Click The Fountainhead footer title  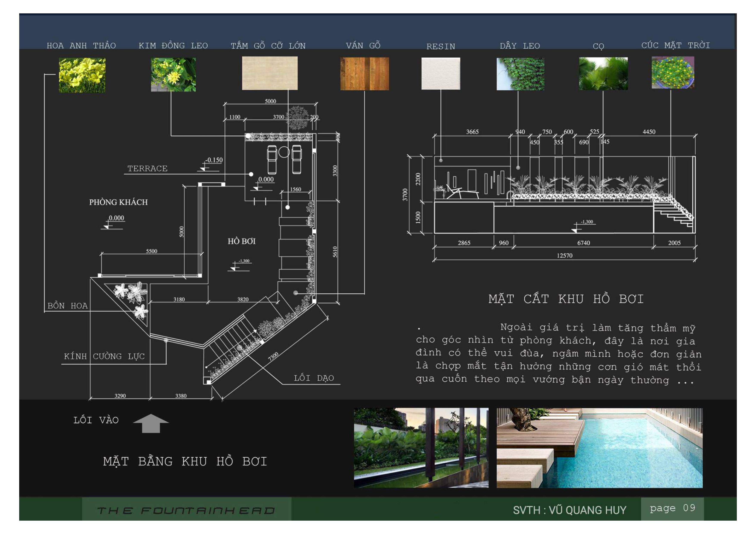point(186,510)
